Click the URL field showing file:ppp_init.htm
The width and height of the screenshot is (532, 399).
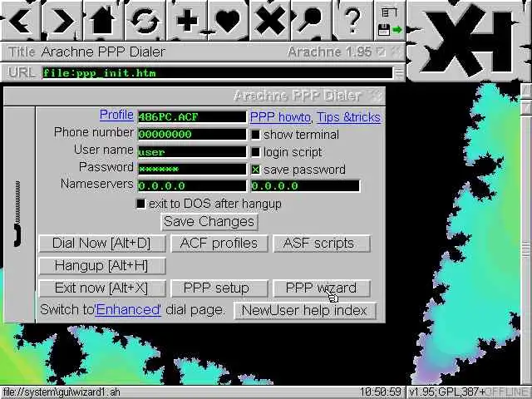coord(217,73)
